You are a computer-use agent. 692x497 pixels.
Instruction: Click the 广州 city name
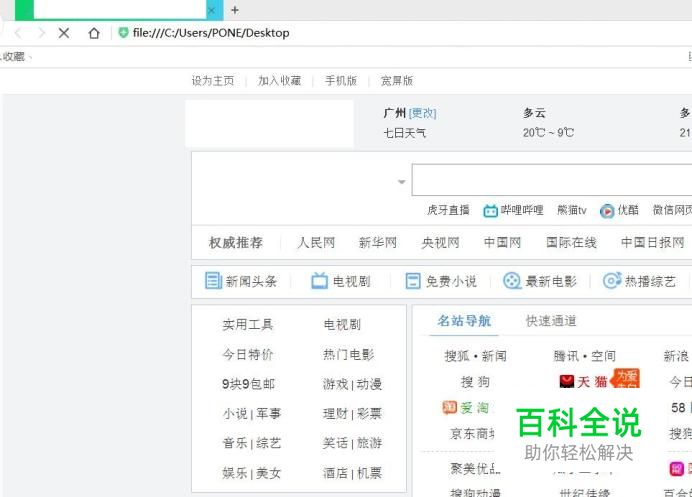tap(395, 113)
